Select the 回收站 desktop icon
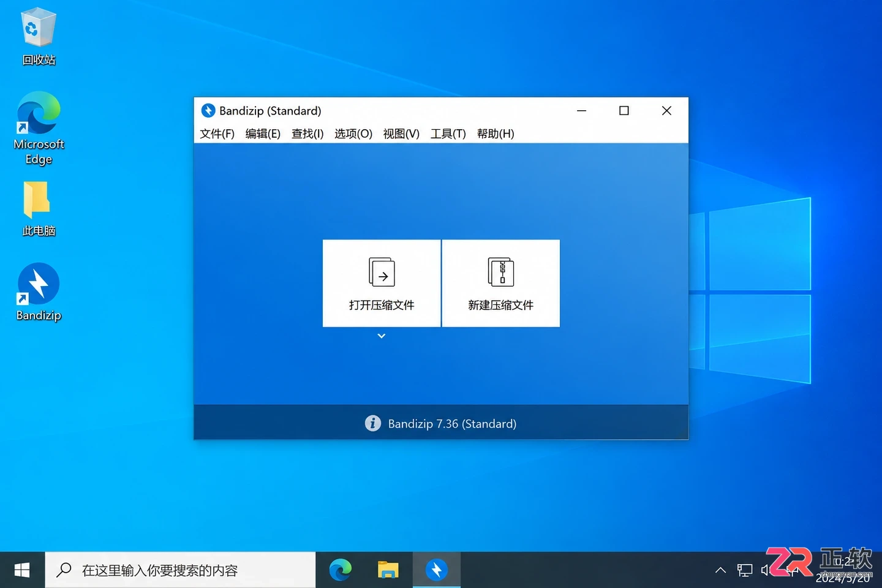This screenshot has width=882, height=588. coord(39,37)
